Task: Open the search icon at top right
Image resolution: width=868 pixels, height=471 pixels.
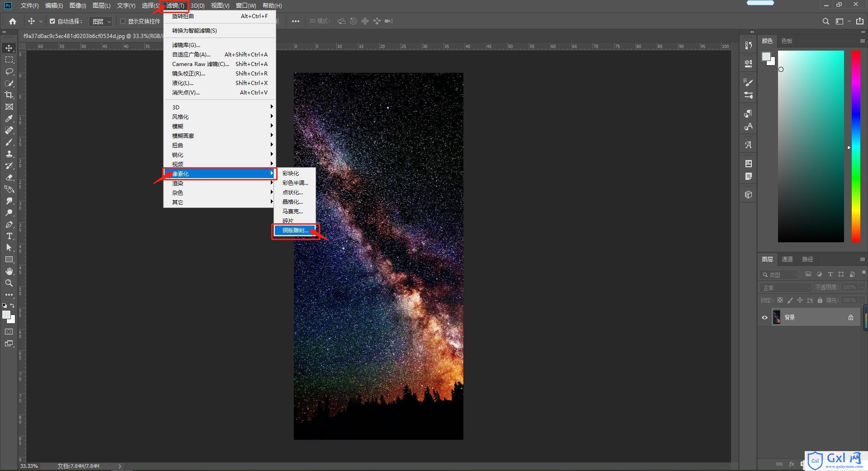Action: click(x=826, y=21)
